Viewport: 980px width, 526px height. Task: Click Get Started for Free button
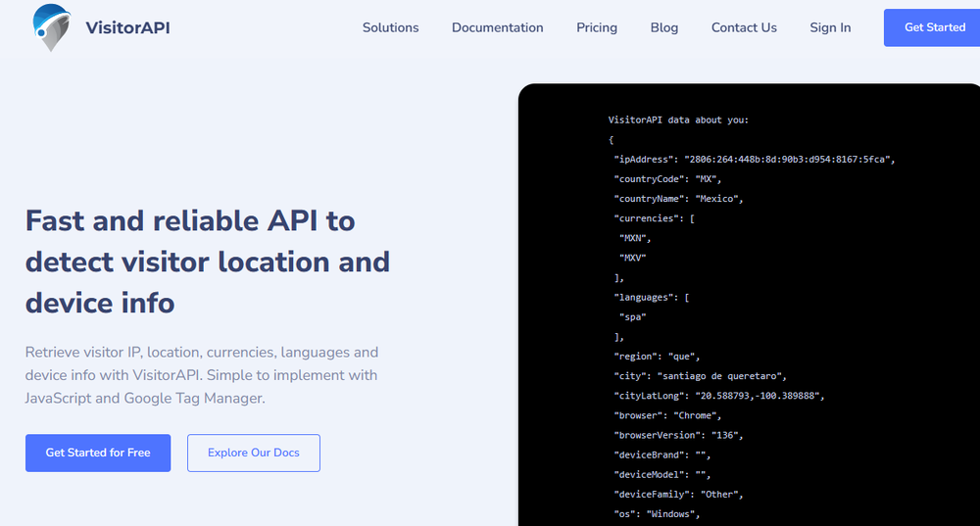tap(98, 453)
